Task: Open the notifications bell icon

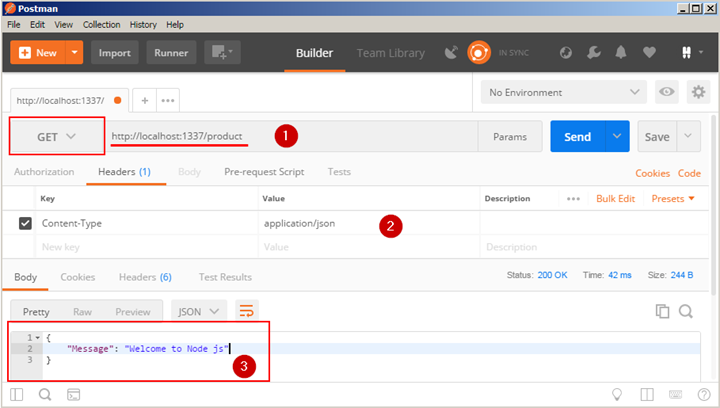Action: coord(621,52)
